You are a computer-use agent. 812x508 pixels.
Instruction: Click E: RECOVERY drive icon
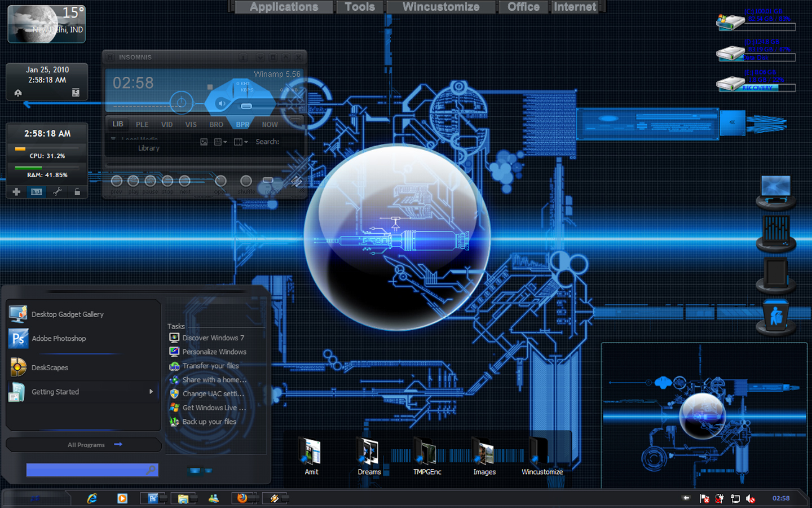coord(730,84)
